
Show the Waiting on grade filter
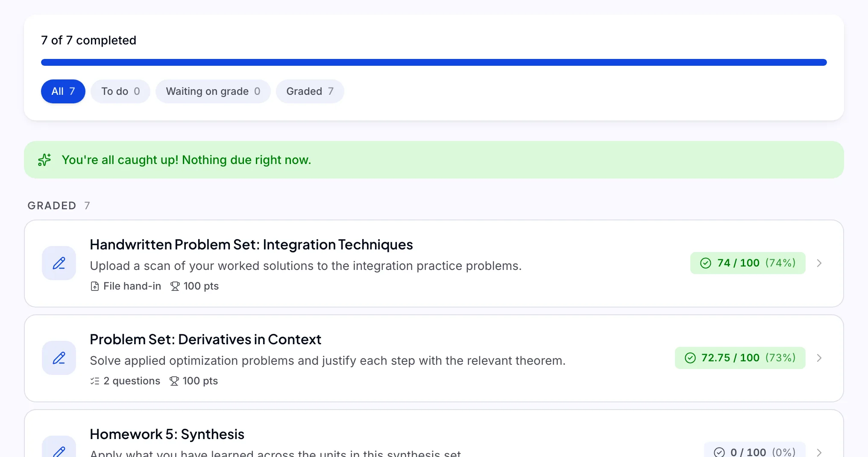point(213,91)
